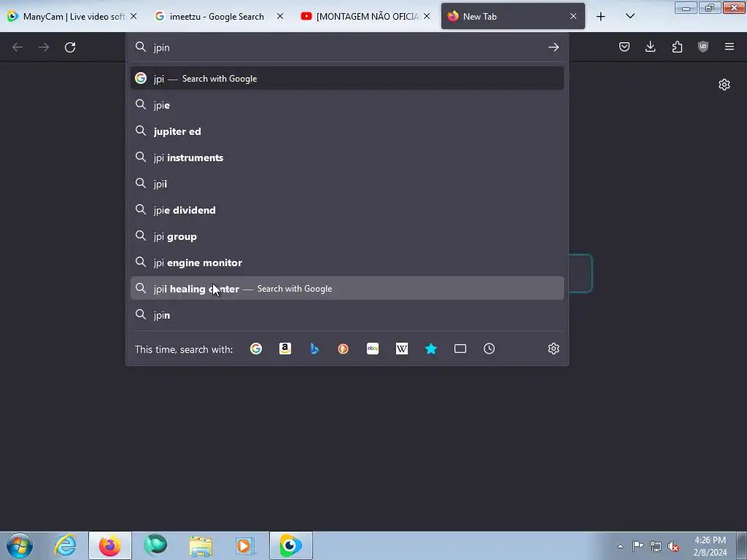The width and height of the screenshot is (747, 560).
Task: Open Windows Explorer folder from taskbar
Action: pos(201,545)
